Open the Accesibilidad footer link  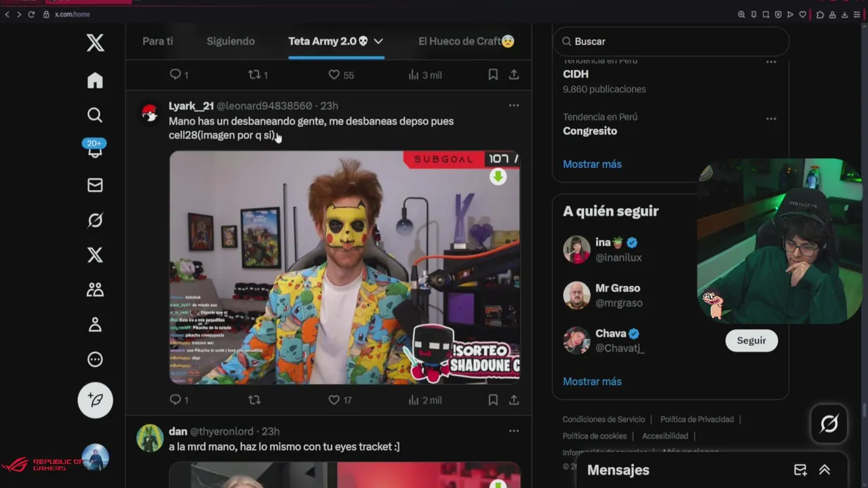[665, 436]
